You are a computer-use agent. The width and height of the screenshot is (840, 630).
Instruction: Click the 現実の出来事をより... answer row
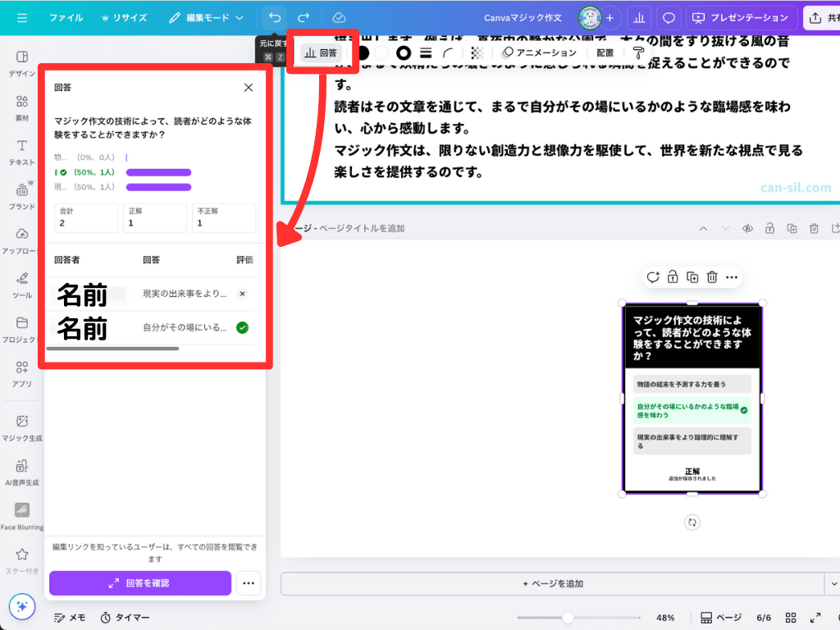[153, 294]
